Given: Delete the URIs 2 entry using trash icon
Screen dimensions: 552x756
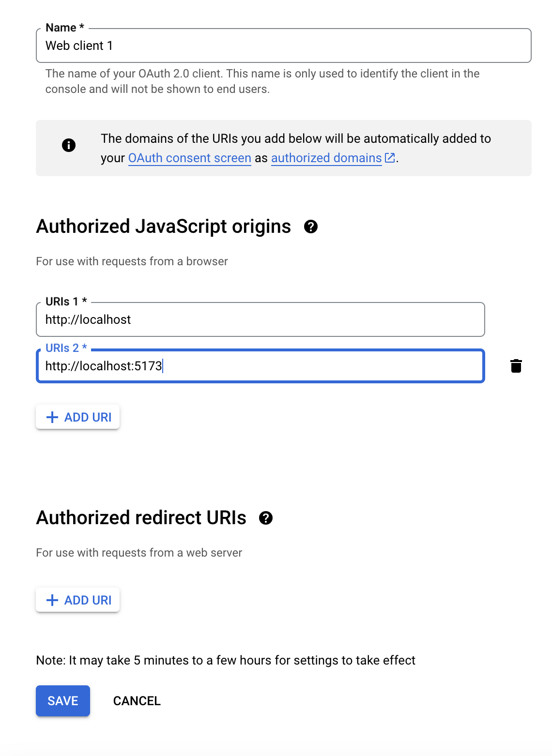Looking at the screenshot, I should pyautogui.click(x=516, y=366).
